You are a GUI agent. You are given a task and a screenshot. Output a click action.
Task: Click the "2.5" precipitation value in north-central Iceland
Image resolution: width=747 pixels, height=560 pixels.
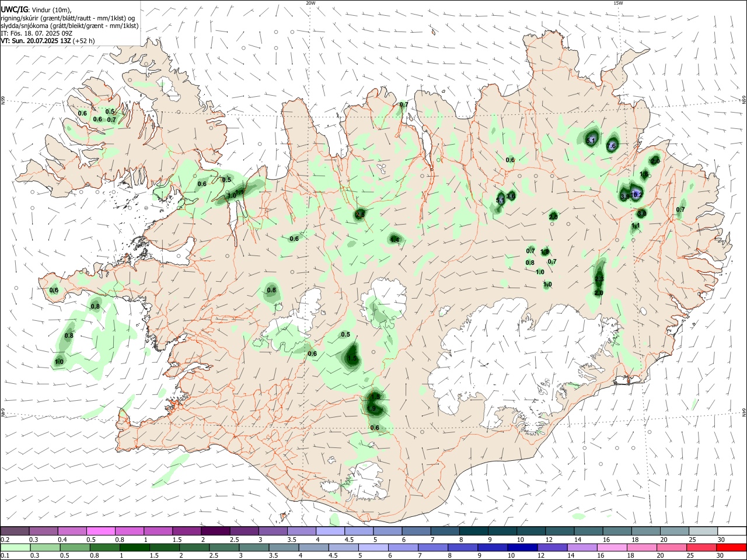tap(359, 215)
